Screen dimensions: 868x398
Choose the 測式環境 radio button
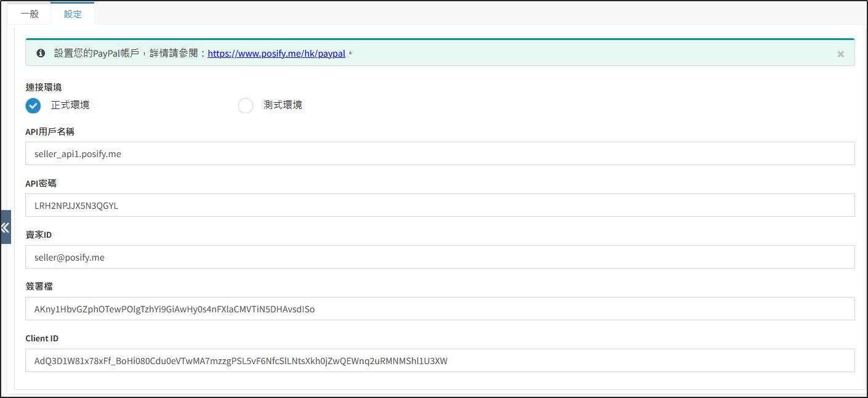pos(246,105)
